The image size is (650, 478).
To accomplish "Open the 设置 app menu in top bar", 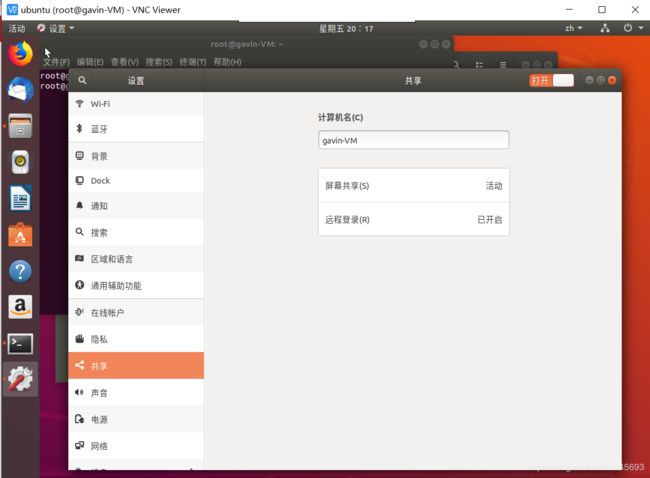I will (56, 28).
